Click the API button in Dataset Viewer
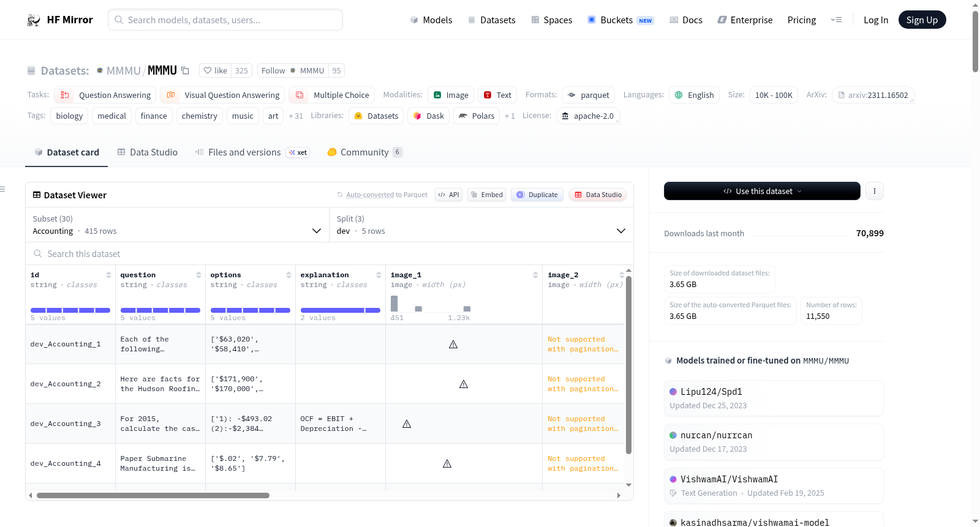 448,195
